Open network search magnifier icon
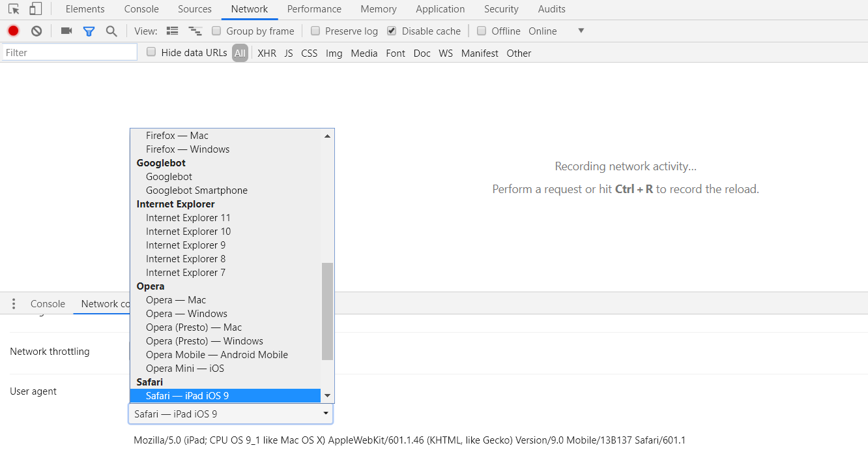The height and width of the screenshot is (454, 868). [x=111, y=31]
